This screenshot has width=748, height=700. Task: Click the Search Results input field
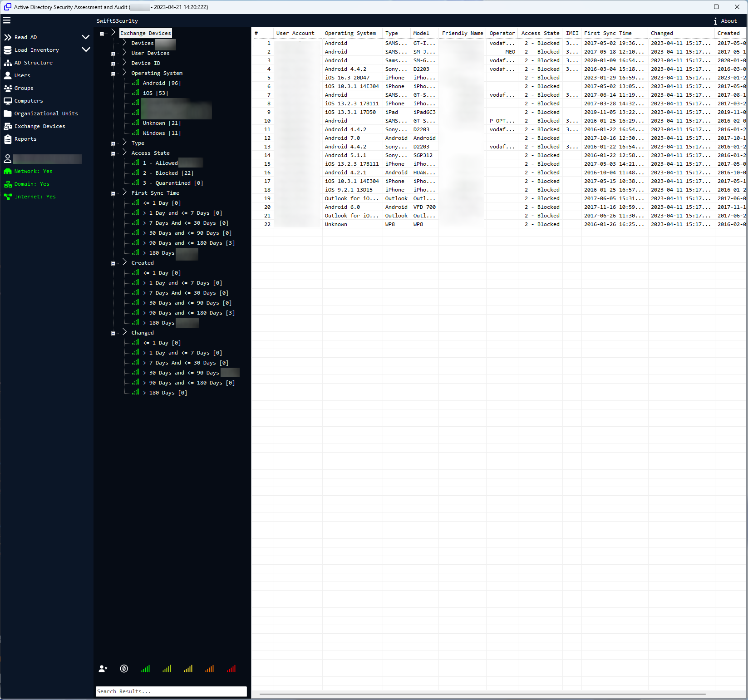pyautogui.click(x=171, y=691)
